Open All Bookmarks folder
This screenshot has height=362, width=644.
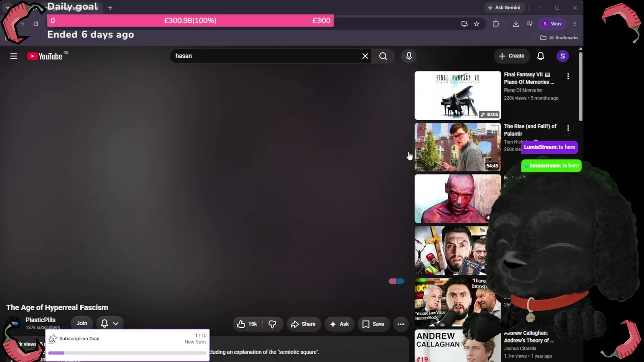[559, 38]
